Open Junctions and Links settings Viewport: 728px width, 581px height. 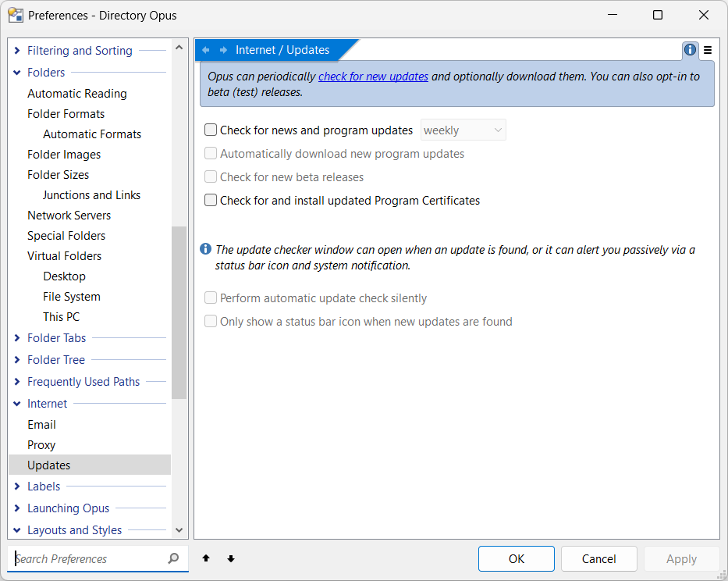click(91, 195)
